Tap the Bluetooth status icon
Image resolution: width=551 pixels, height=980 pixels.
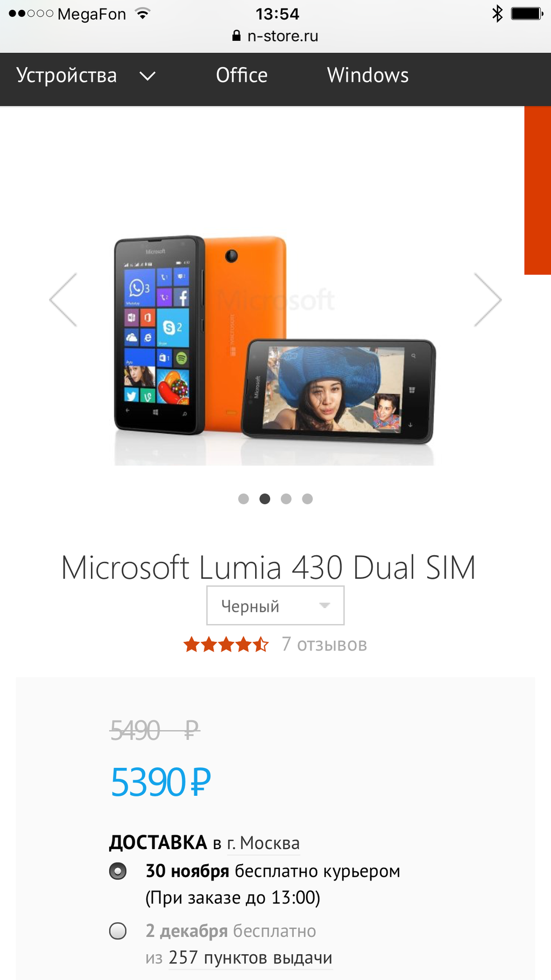[x=497, y=13]
